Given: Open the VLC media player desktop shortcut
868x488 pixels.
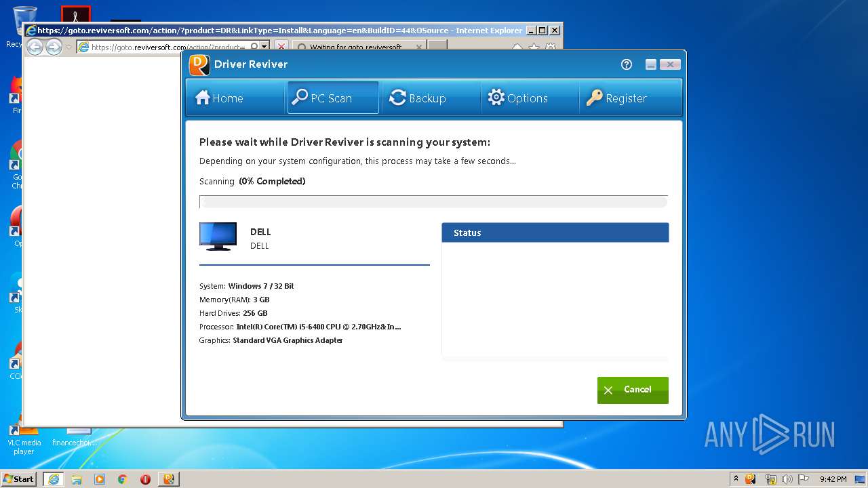Looking at the screenshot, I should tap(24, 434).
